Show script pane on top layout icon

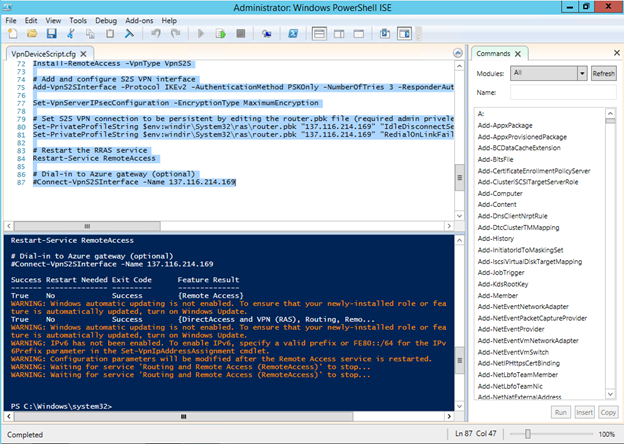[319, 34]
